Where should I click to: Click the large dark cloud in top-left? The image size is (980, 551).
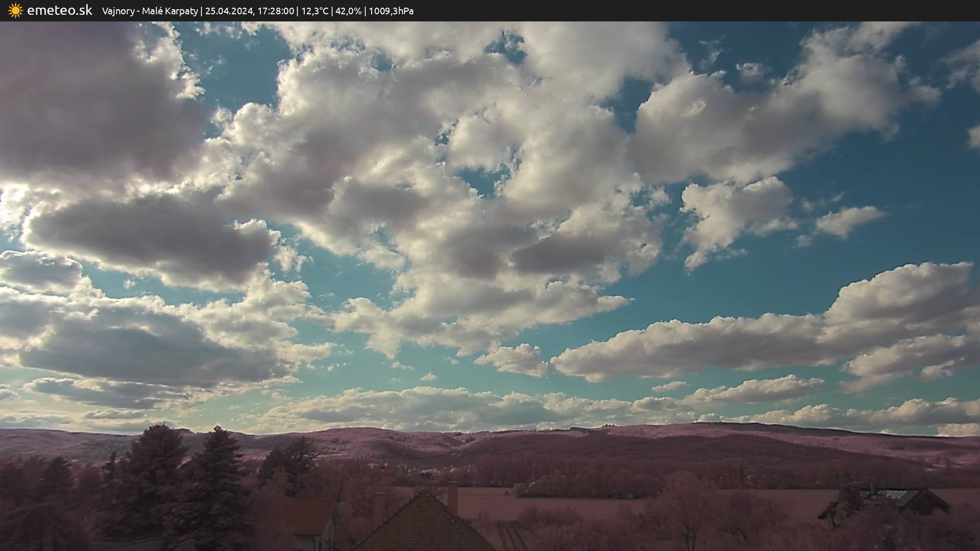87,102
